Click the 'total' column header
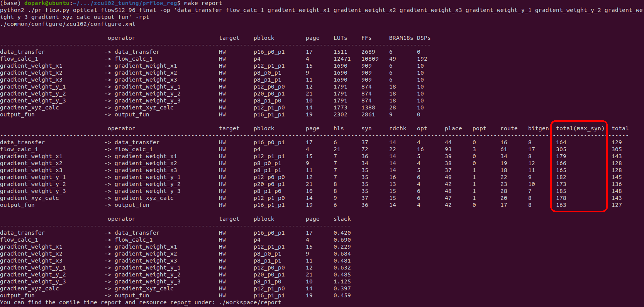Screen dimensions: 644x307 click(620, 128)
